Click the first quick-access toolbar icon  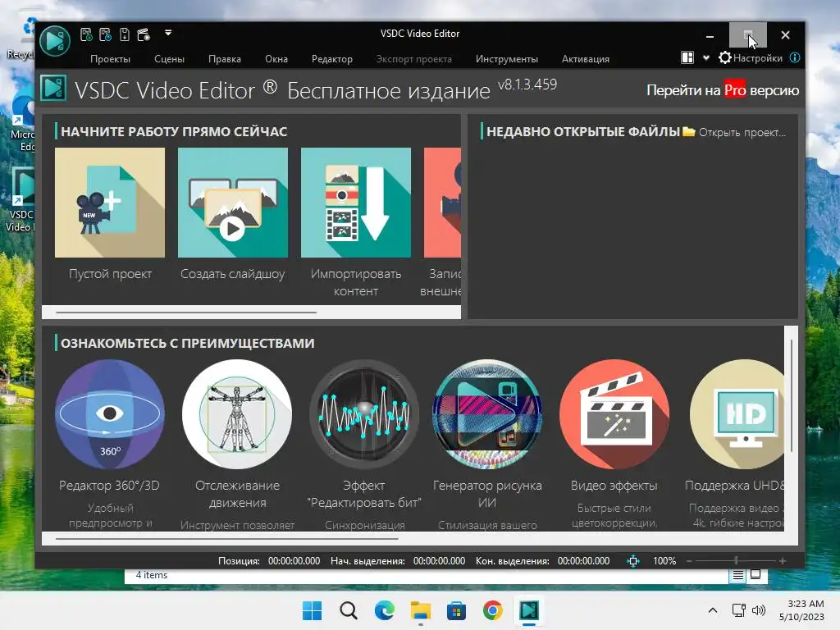point(85,34)
